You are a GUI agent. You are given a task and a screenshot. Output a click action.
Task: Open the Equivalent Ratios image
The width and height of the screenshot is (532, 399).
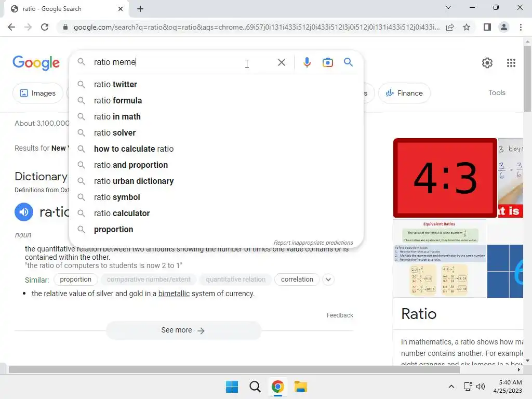440,259
